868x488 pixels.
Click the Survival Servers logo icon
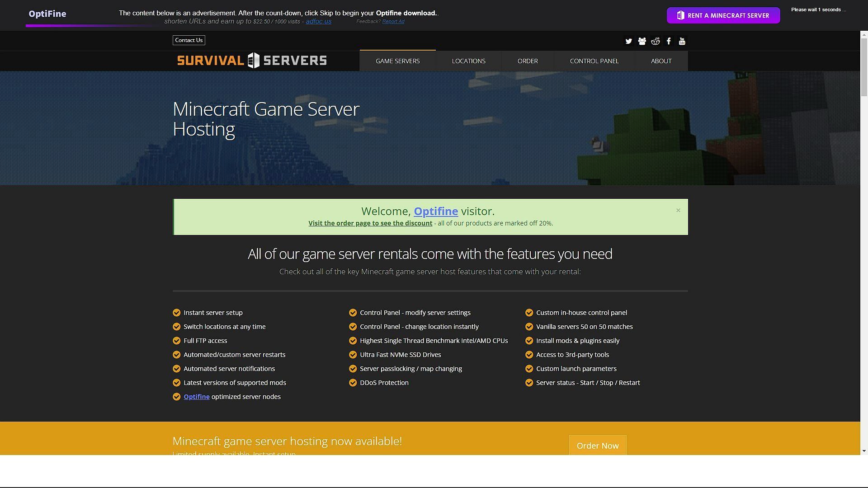pos(255,60)
